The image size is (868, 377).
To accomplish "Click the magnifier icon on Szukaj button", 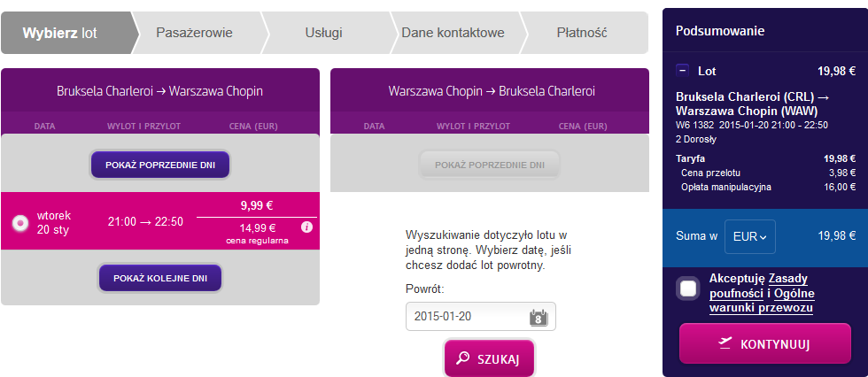I will [x=462, y=358].
